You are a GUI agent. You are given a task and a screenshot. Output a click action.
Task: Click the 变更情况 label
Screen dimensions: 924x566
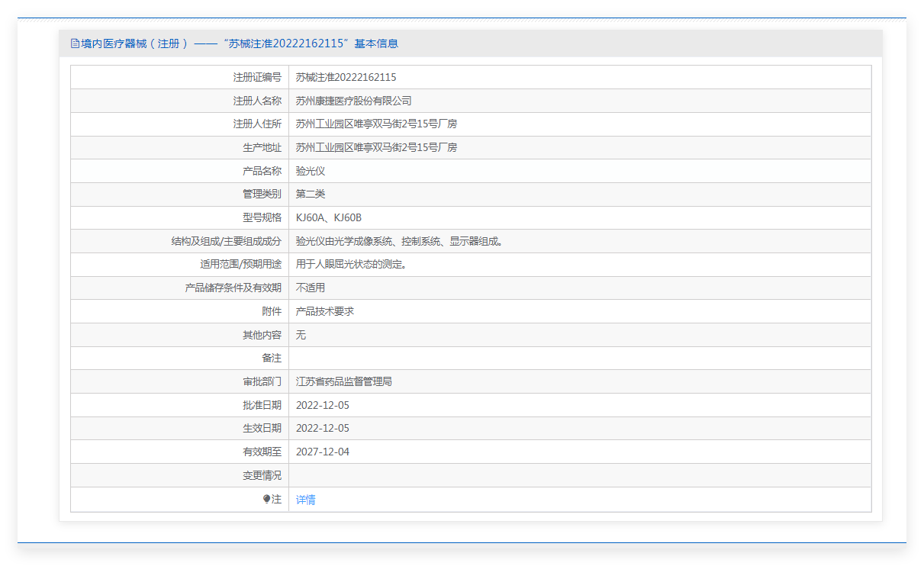click(x=262, y=475)
